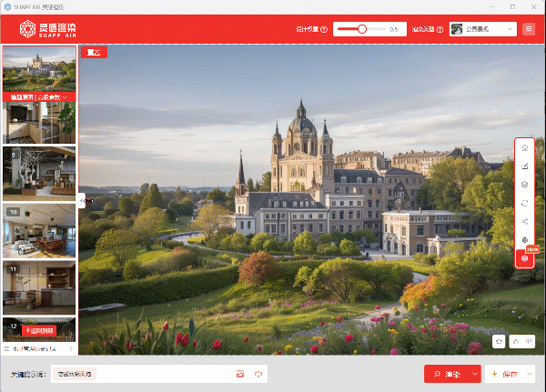Click the image upload icon in prompt bar
The image size is (546, 392).
coord(240,374)
